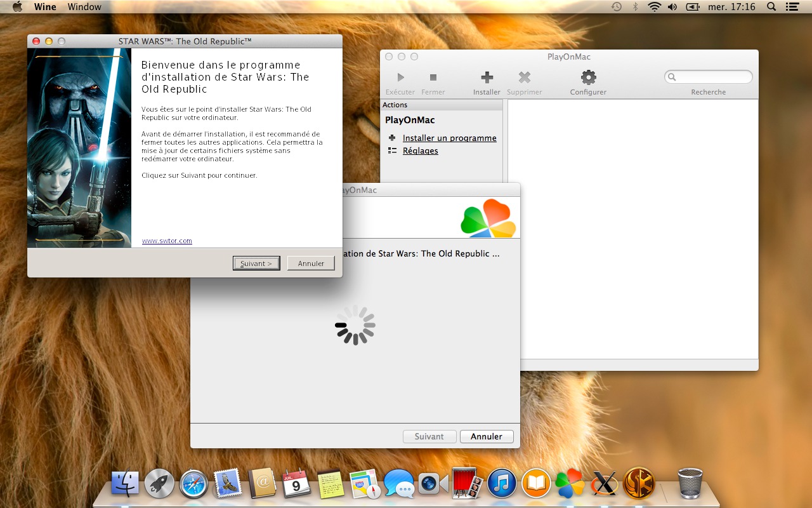812x508 pixels.
Task: Click Installer plus icon in toolbar
Action: 487,77
